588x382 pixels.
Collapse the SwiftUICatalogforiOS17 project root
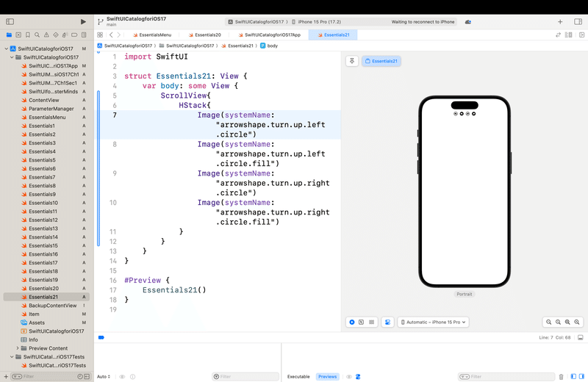tap(7, 48)
